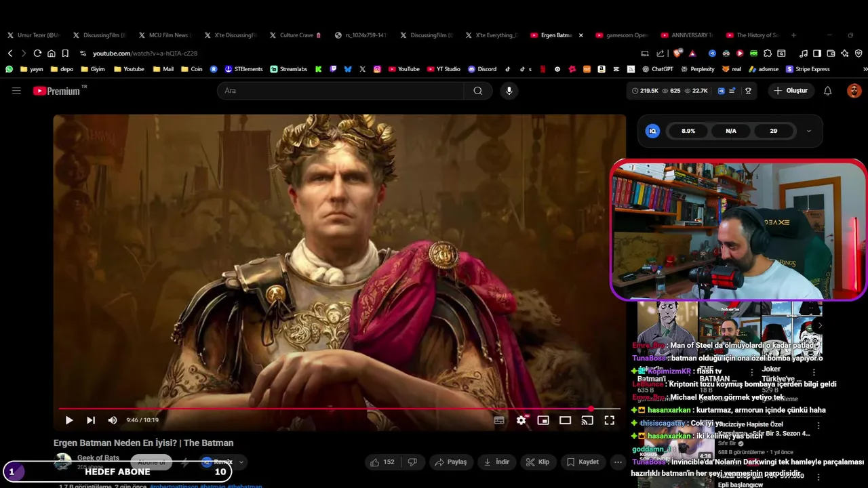Click the 8.9% vidIQ stat pill
Image resolution: width=868 pixels, height=488 pixels.
(x=688, y=131)
